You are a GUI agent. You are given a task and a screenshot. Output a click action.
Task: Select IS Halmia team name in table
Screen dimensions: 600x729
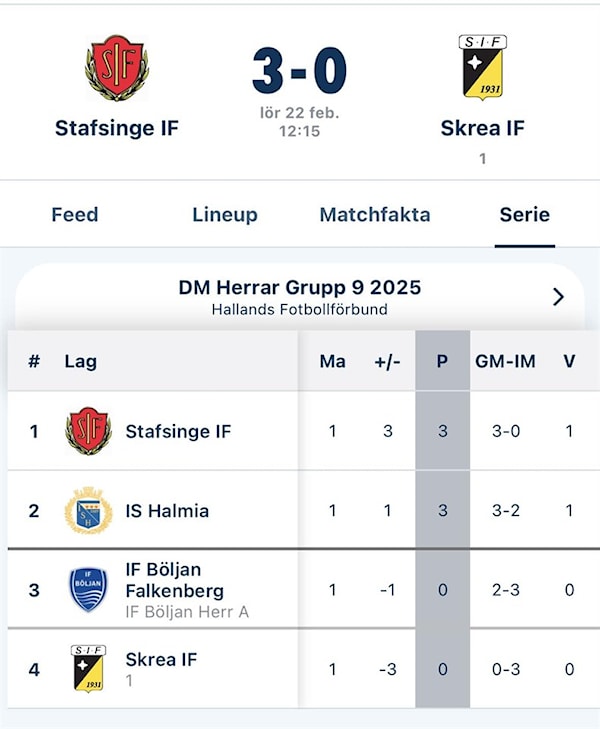[167, 511]
